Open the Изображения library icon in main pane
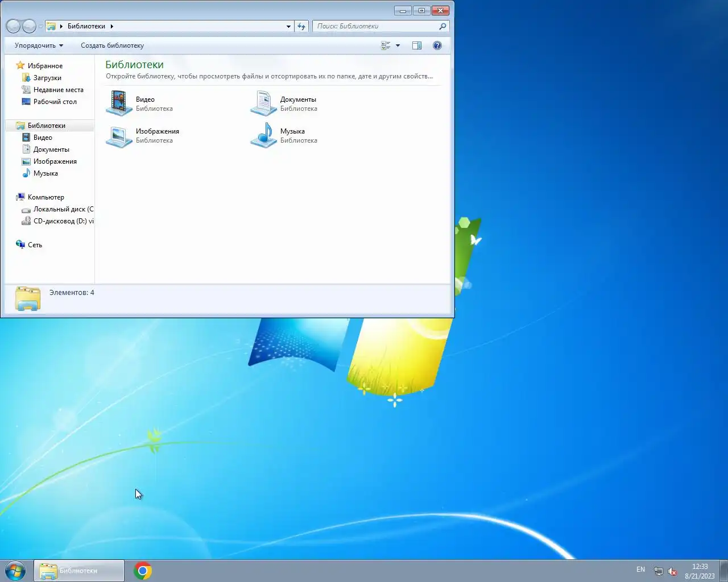 (119, 136)
